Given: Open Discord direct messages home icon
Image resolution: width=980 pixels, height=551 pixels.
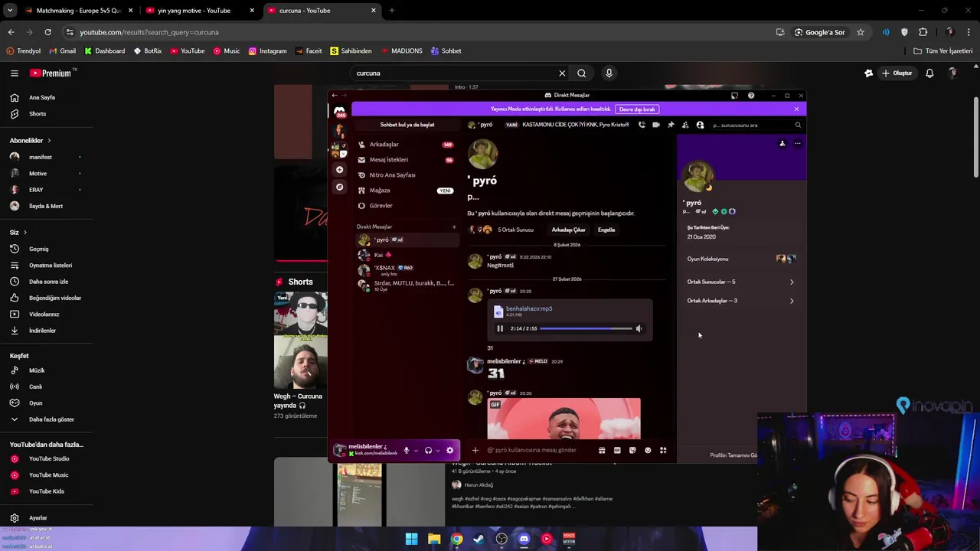Looking at the screenshot, I should coord(340,111).
